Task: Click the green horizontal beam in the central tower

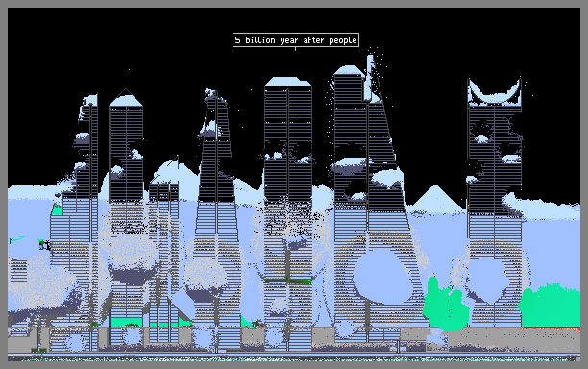Action: pos(288,280)
